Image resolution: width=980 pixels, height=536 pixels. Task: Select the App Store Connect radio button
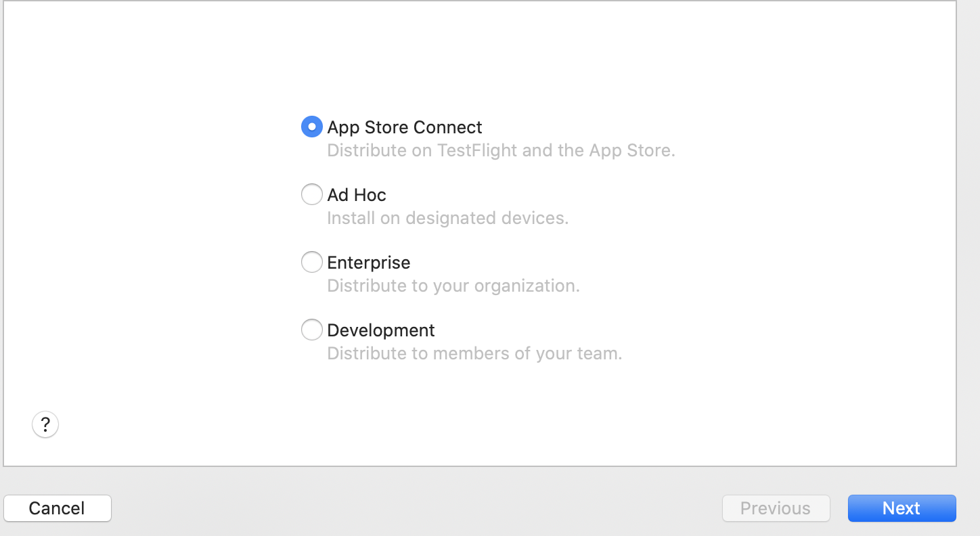pyautogui.click(x=311, y=127)
